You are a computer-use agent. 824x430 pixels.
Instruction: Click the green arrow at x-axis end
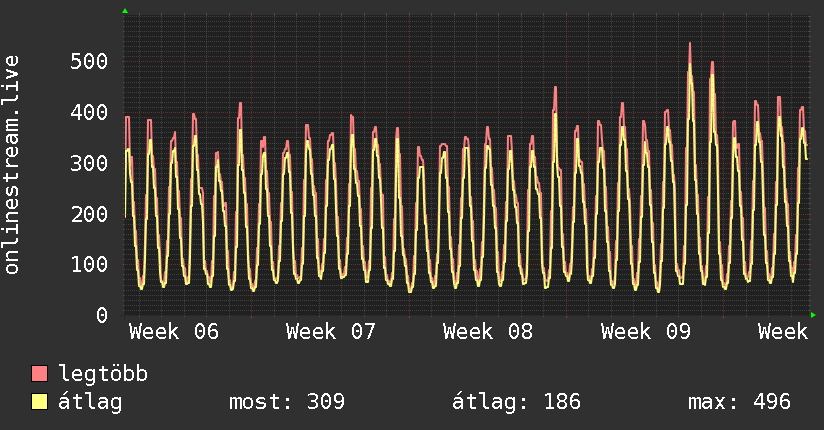813,315
